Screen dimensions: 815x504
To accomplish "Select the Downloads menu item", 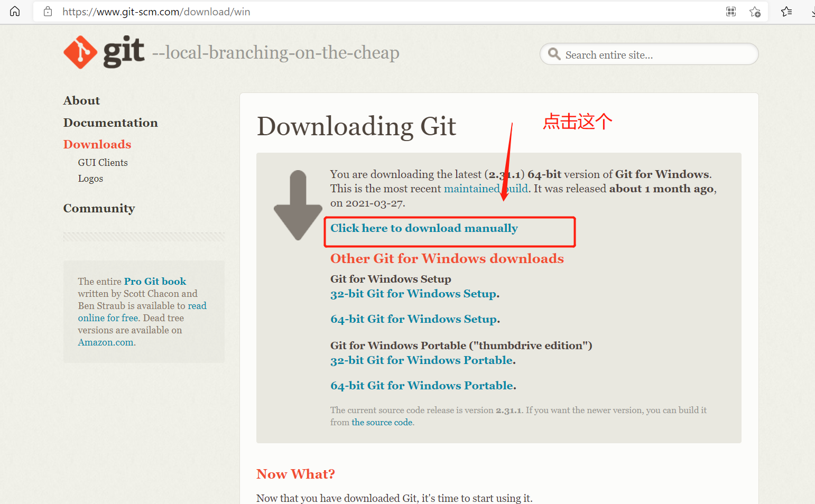I will (x=97, y=144).
